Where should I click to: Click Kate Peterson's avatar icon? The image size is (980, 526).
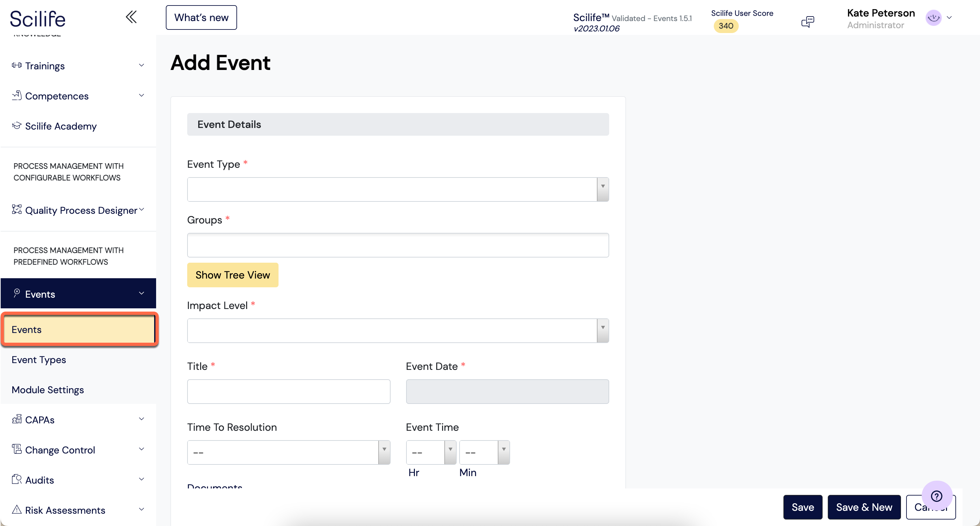[x=933, y=17]
